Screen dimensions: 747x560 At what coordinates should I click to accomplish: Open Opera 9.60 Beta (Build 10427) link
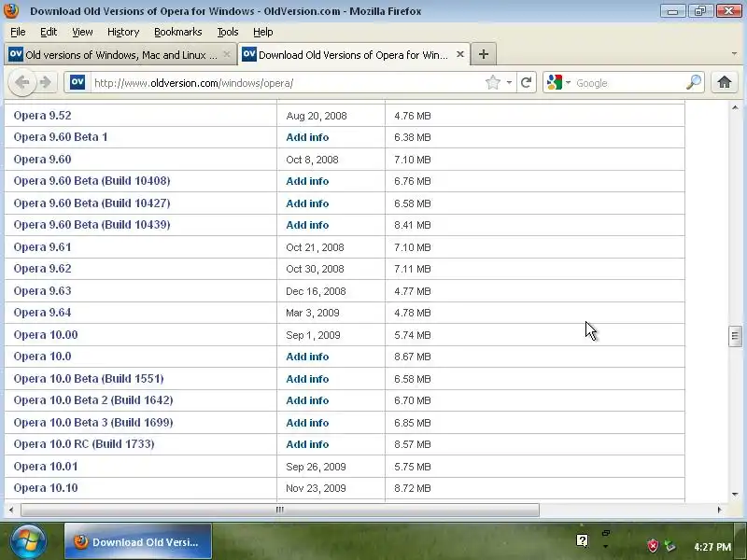click(92, 203)
